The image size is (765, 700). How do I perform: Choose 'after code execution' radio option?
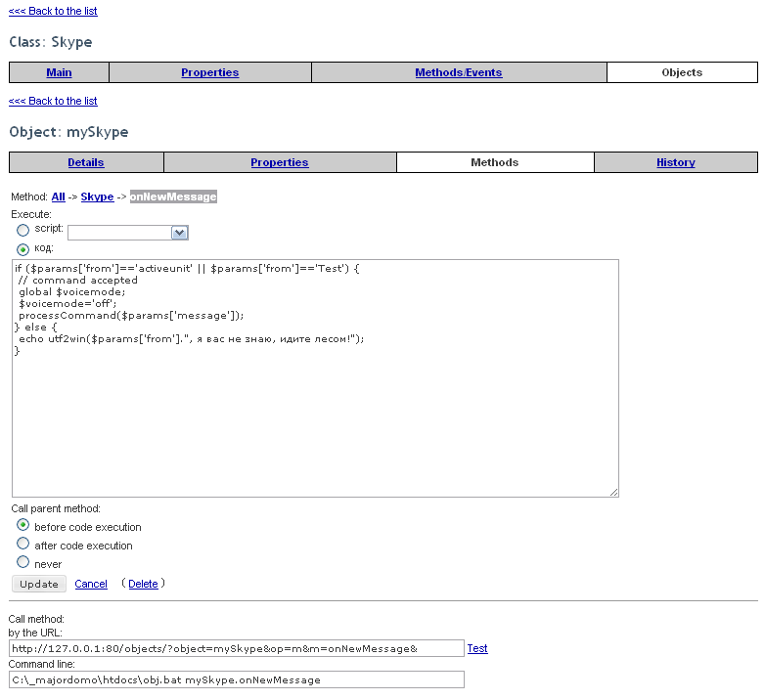pyautogui.click(x=22, y=543)
